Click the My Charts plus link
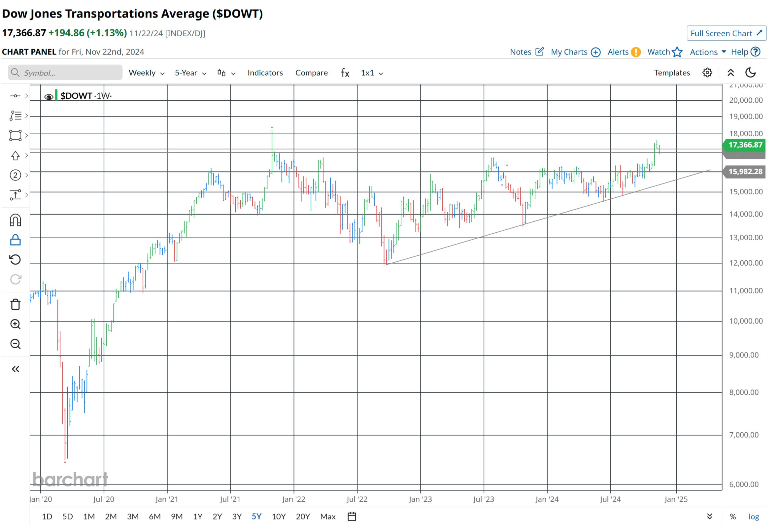779x532 pixels. pyautogui.click(x=576, y=52)
